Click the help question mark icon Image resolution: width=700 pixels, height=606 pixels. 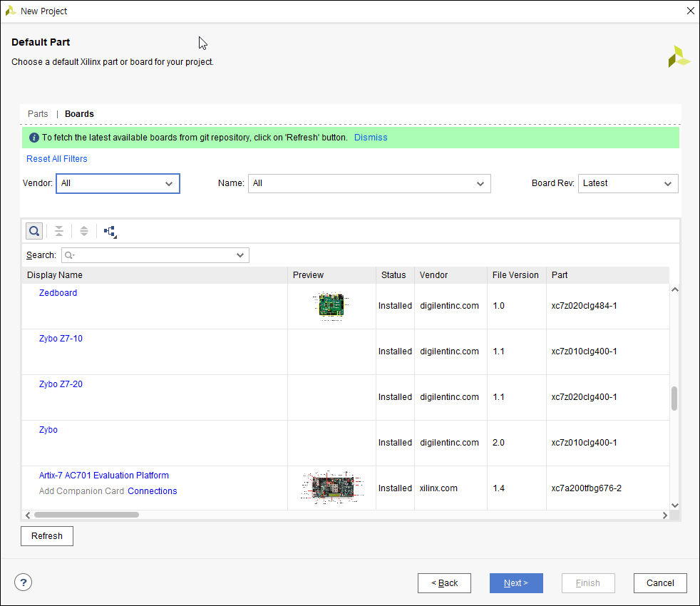(24, 582)
